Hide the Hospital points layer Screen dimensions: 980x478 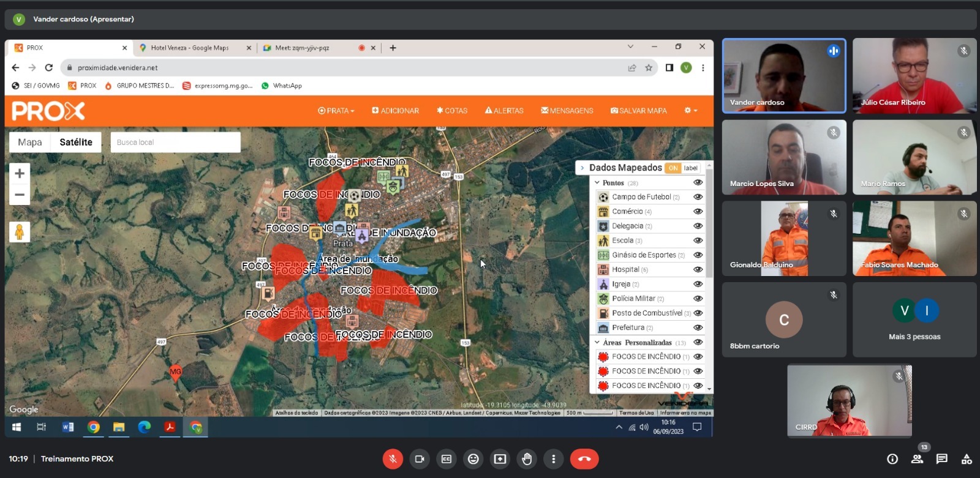tap(698, 269)
